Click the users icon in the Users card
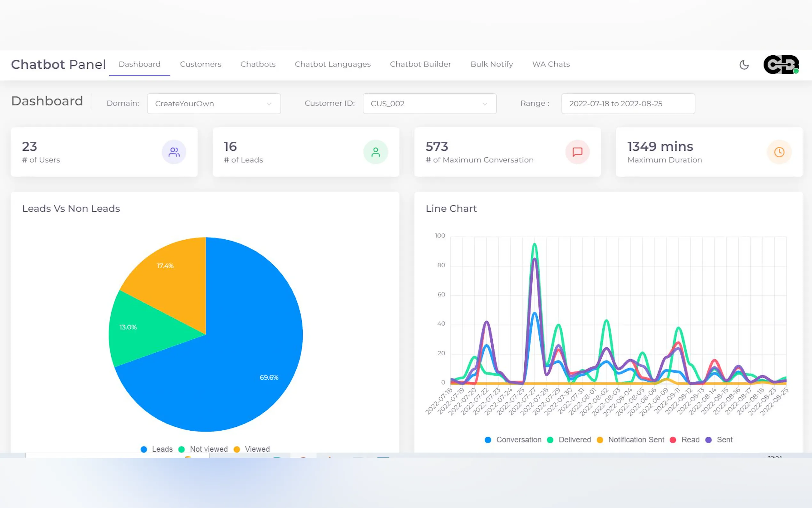 click(174, 152)
